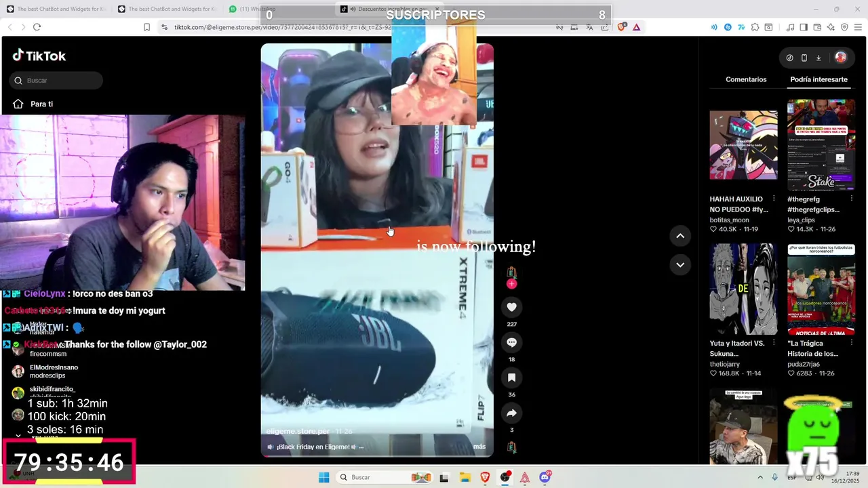Screen dimensions: 868x488
Task: Open the sound disc below the share count
Action: click(x=511, y=447)
